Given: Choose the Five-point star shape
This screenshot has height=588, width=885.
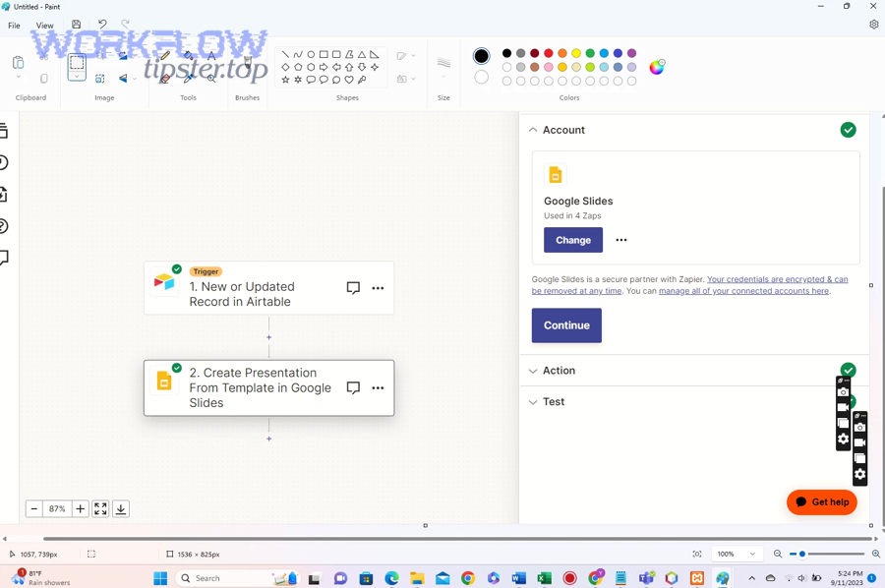Looking at the screenshot, I should 285,80.
